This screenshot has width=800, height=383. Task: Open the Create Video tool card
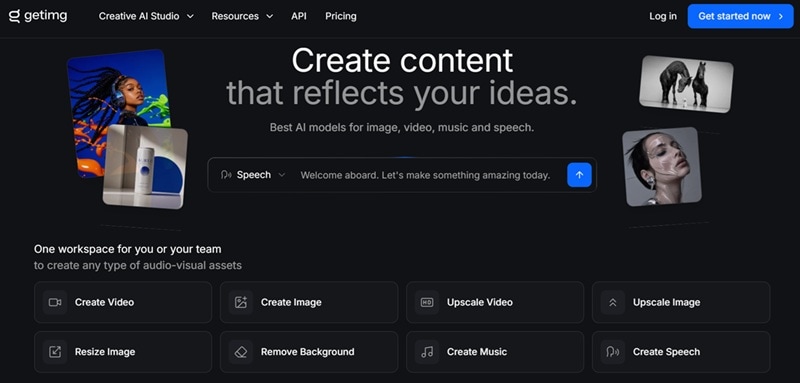pyautogui.click(x=123, y=302)
